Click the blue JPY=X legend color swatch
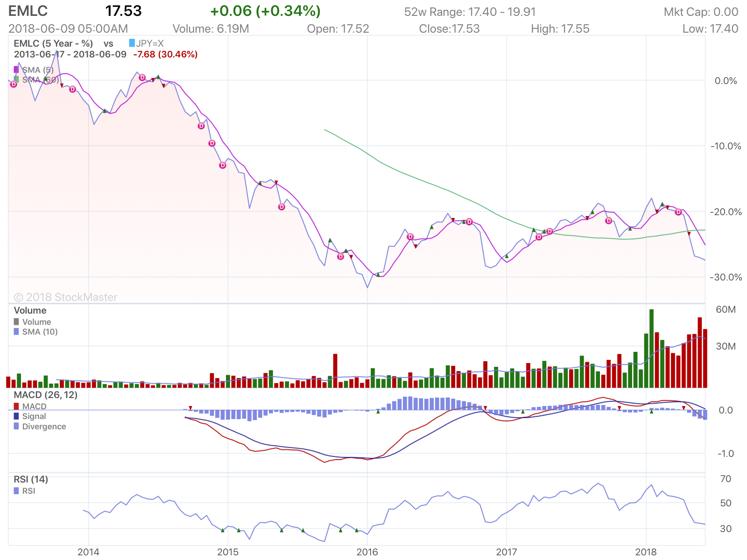Image resolution: width=747 pixels, height=560 pixels. click(132, 43)
